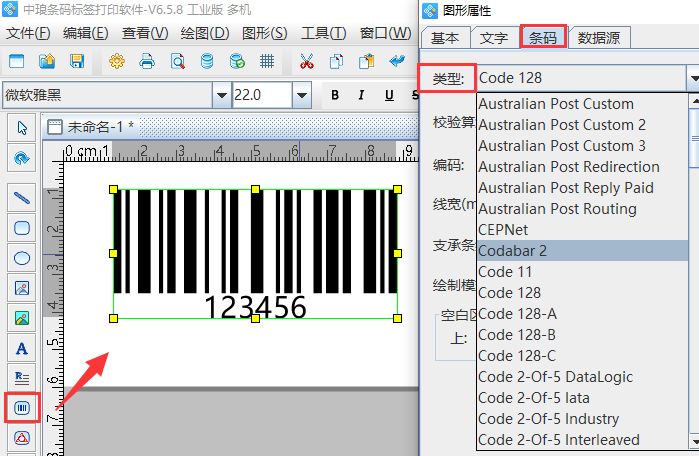
Task: Switch to 条码 tab
Action: (543, 37)
